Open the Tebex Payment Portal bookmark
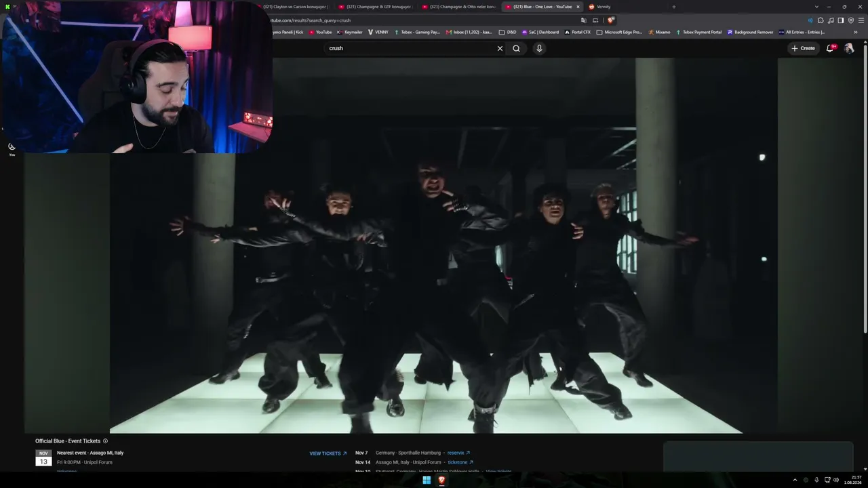Viewport: 868px width, 488px height. (698, 32)
